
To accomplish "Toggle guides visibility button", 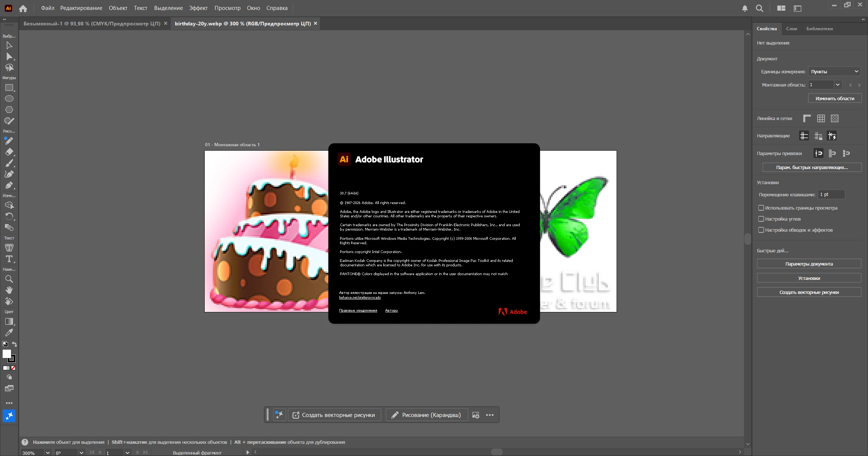I will pyautogui.click(x=804, y=136).
